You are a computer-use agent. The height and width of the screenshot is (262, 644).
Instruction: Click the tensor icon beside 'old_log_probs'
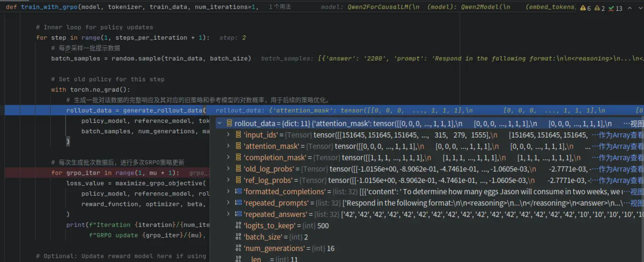tap(238, 169)
